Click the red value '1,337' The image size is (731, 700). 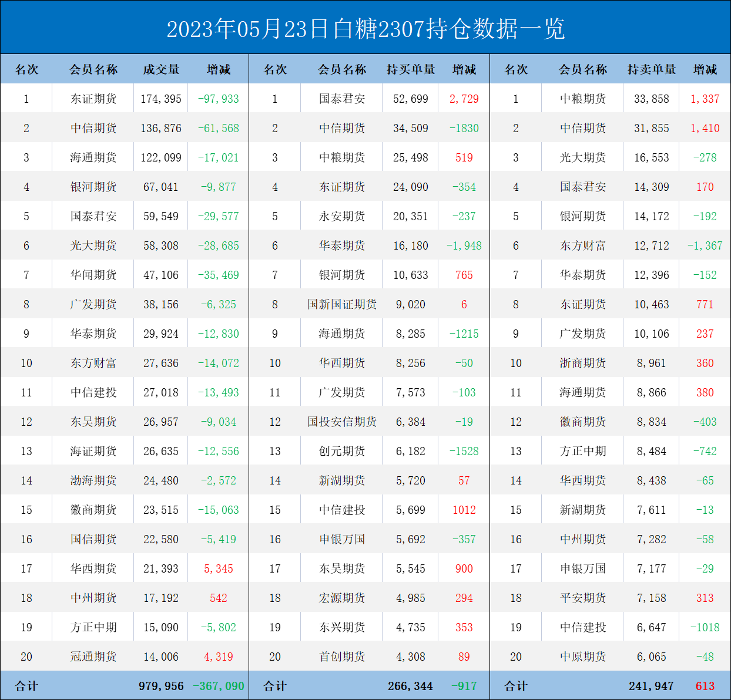click(x=705, y=99)
